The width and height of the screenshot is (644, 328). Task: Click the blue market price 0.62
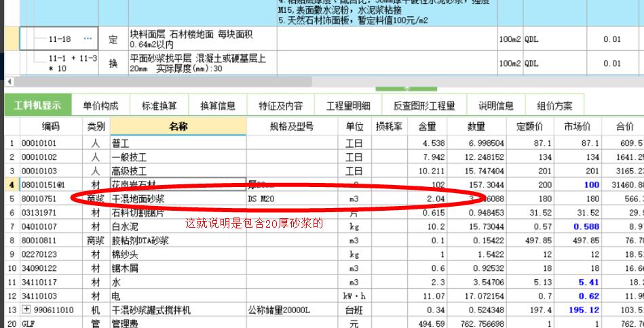pos(588,295)
